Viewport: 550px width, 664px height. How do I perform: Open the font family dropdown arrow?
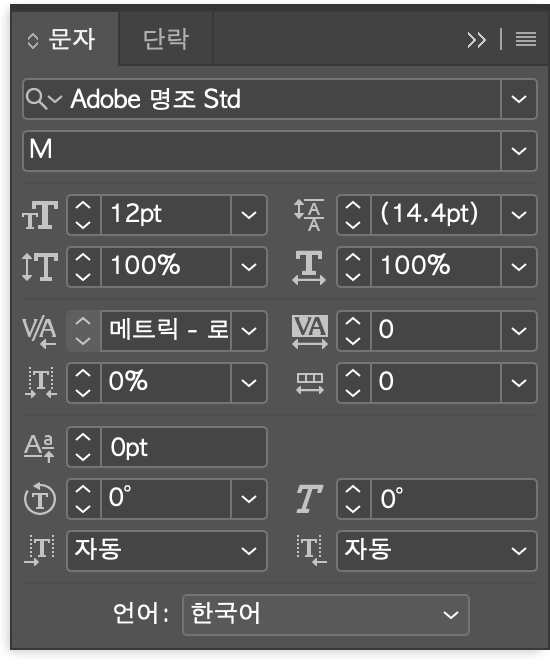click(519, 99)
